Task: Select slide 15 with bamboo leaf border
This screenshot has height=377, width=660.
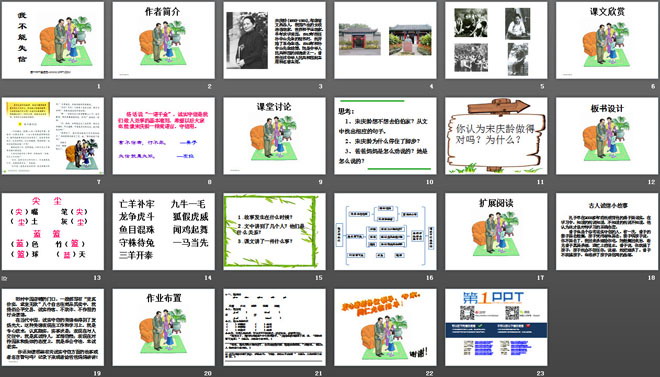Action: [x=274, y=231]
